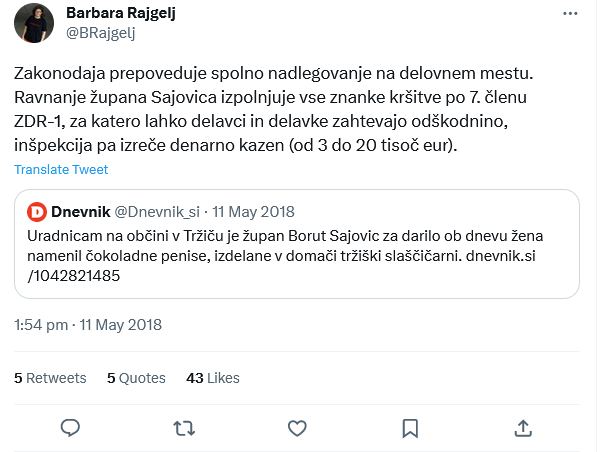Bookmark this tweet
601x452 pixels.
click(x=410, y=428)
